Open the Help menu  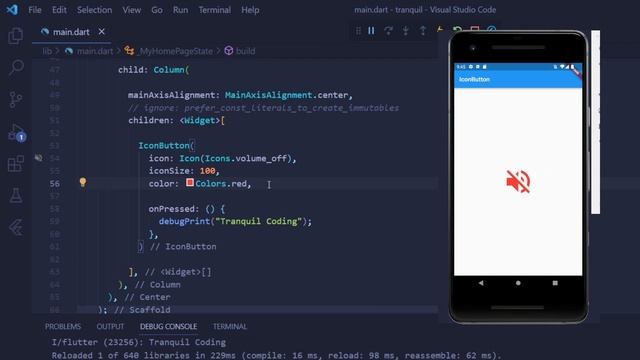tap(250, 10)
